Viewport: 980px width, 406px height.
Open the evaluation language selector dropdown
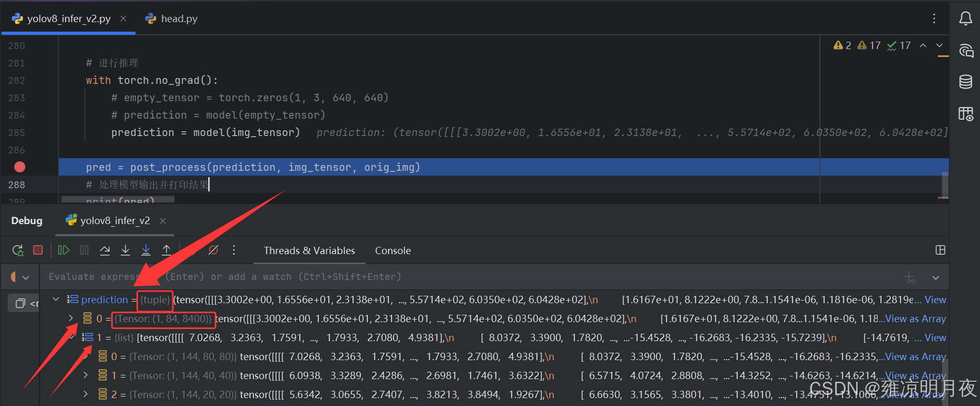point(19,277)
